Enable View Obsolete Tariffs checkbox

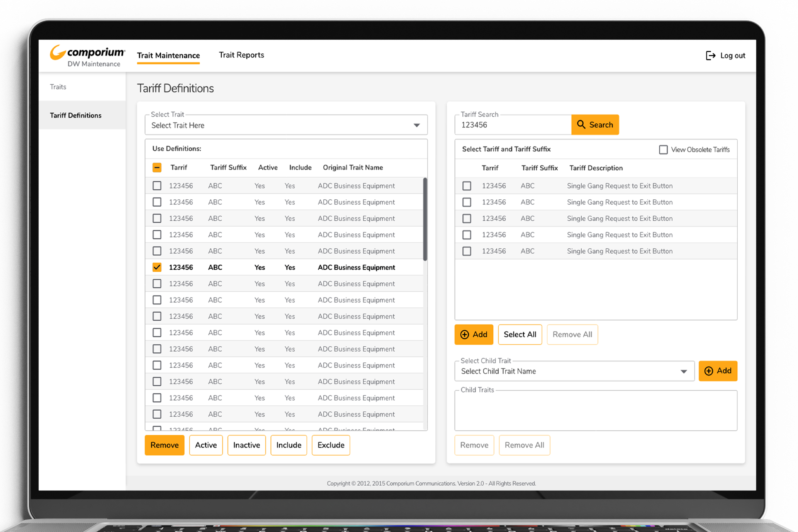663,150
